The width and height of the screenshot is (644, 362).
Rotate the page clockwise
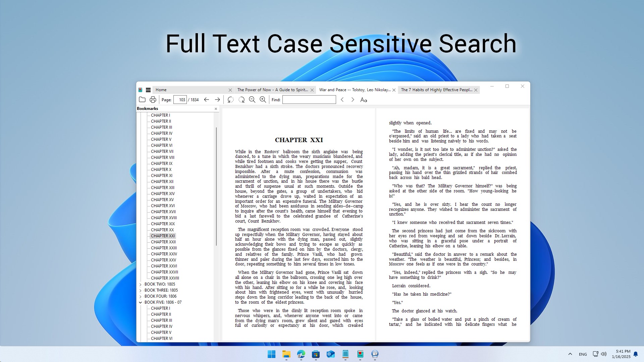point(242,100)
